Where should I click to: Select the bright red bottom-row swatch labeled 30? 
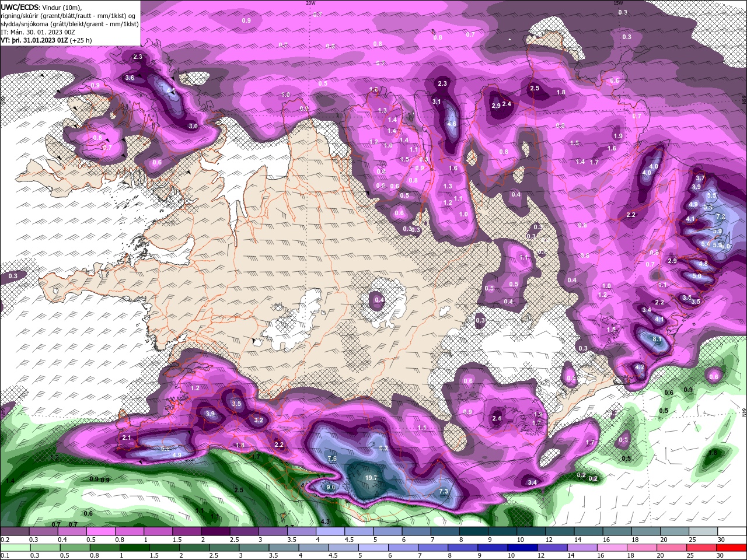coord(731,548)
